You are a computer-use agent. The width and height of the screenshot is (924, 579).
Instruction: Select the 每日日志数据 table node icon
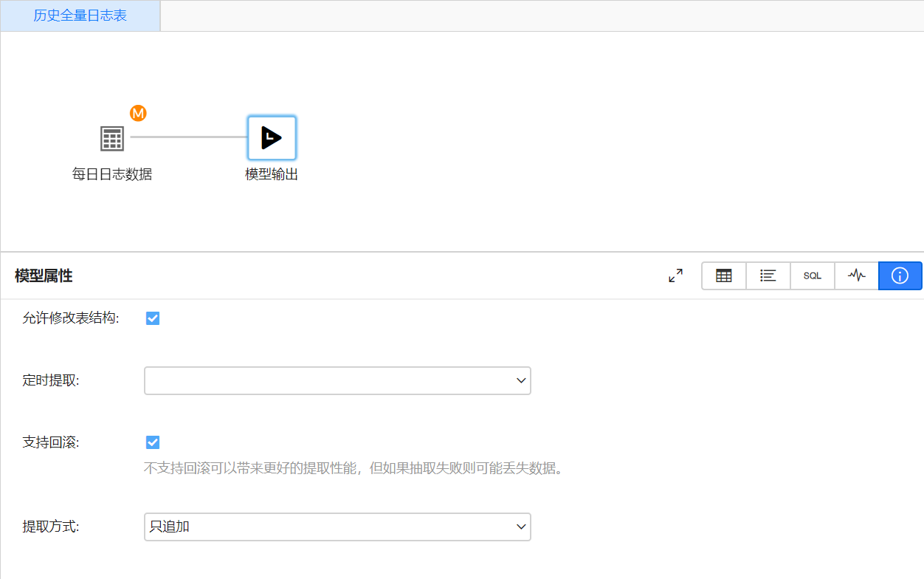112,138
